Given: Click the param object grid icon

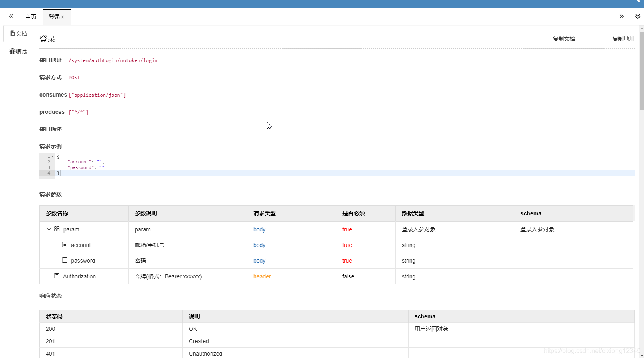Looking at the screenshot, I should pyautogui.click(x=57, y=229).
